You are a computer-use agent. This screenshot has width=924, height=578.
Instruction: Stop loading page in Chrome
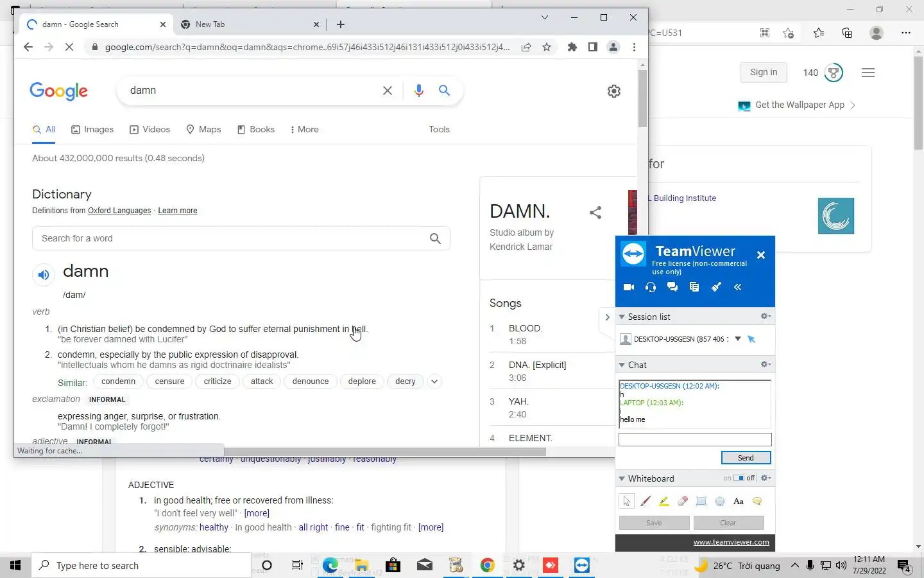(x=69, y=47)
